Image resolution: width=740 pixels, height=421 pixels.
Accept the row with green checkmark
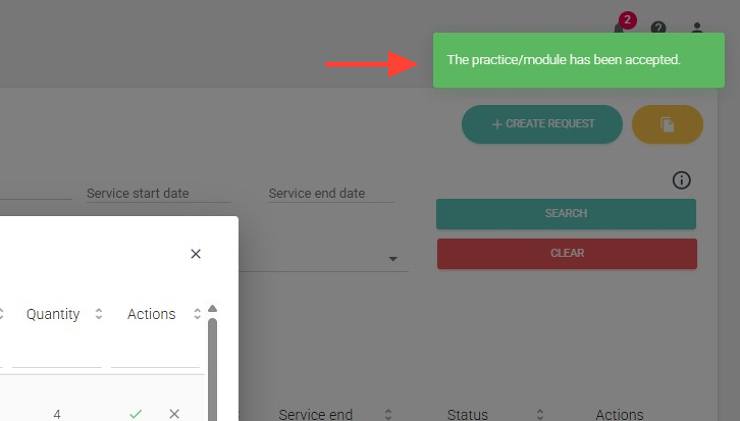136,413
